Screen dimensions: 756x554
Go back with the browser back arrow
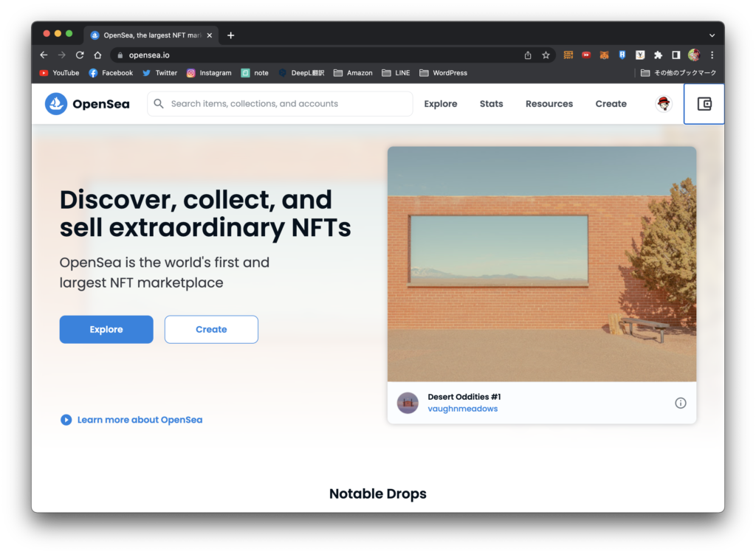(x=44, y=55)
